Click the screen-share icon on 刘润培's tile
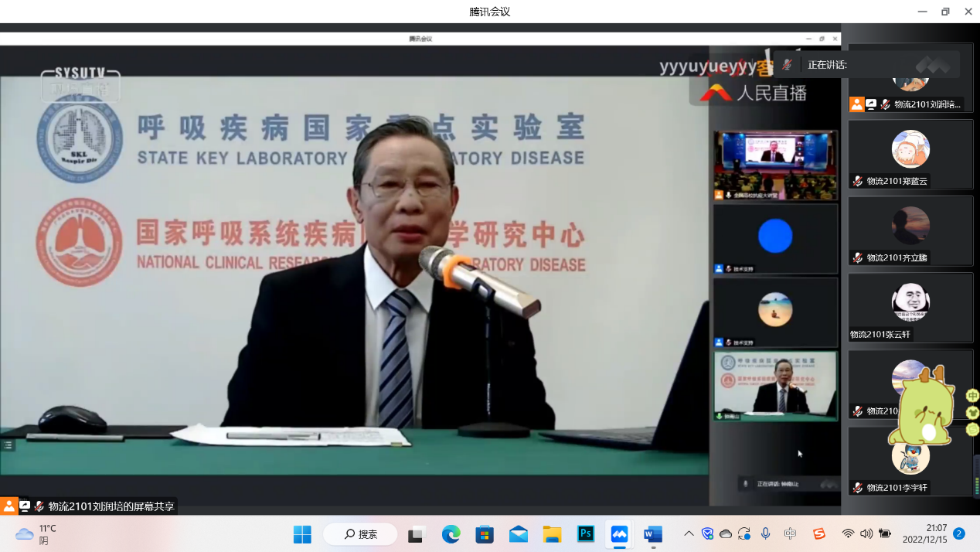The height and width of the screenshot is (552, 980). click(871, 104)
